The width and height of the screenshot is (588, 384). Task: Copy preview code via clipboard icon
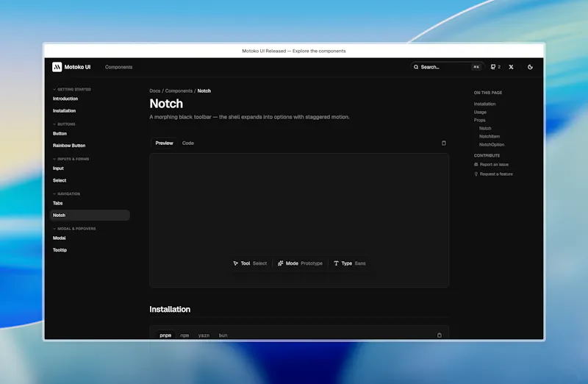pyautogui.click(x=444, y=143)
